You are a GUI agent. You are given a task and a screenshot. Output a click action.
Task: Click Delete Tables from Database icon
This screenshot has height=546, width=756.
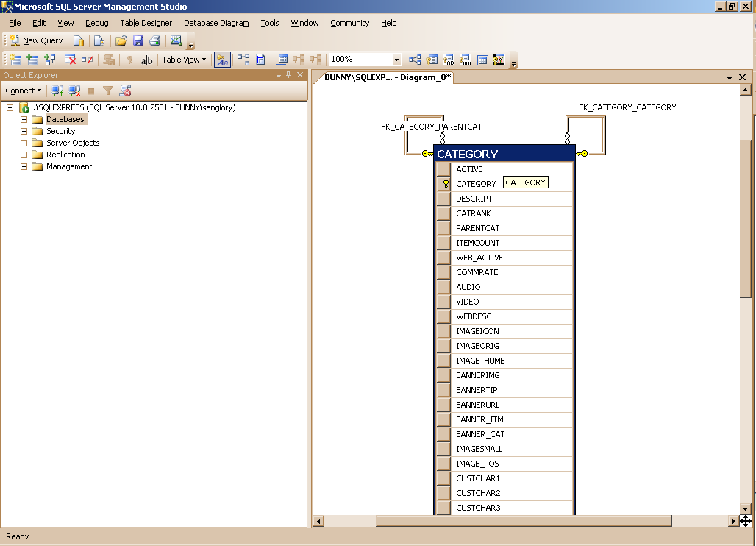[x=71, y=60]
